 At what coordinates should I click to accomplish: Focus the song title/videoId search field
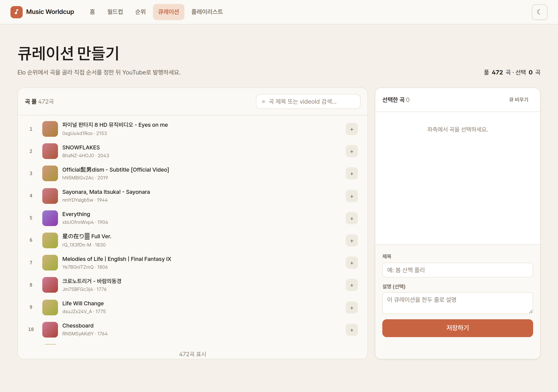click(308, 101)
